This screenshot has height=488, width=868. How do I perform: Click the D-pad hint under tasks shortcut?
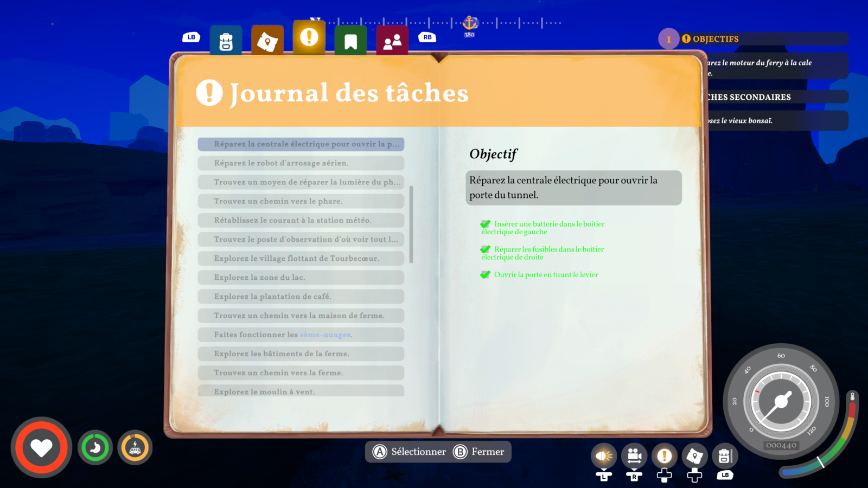(x=664, y=476)
